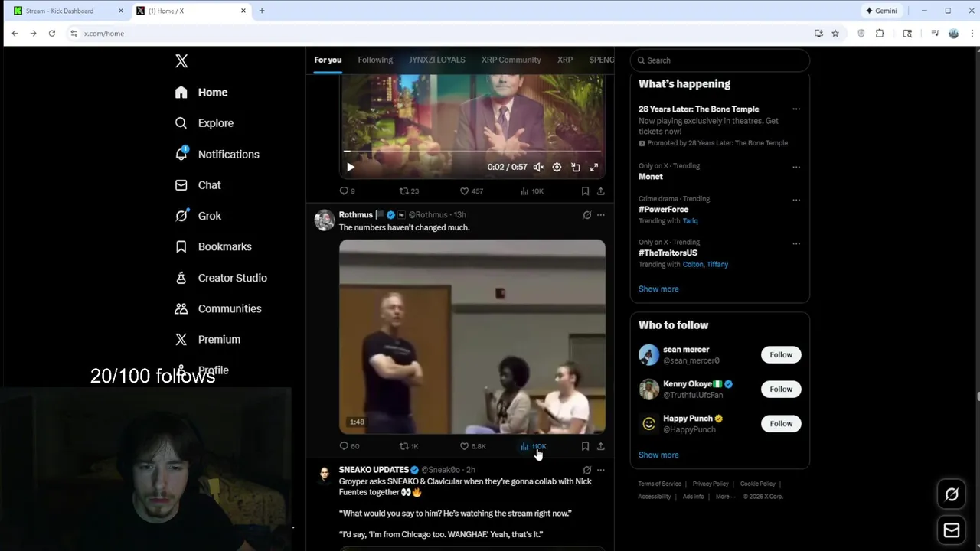Open SNEAKO UPDATES profile picture
The image size is (980, 551).
(x=325, y=475)
